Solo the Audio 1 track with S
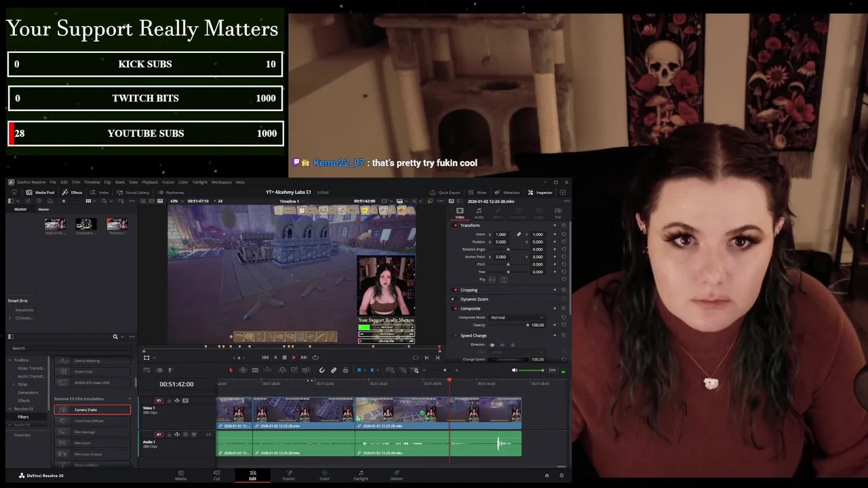The image size is (868, 488). [185, 434]
